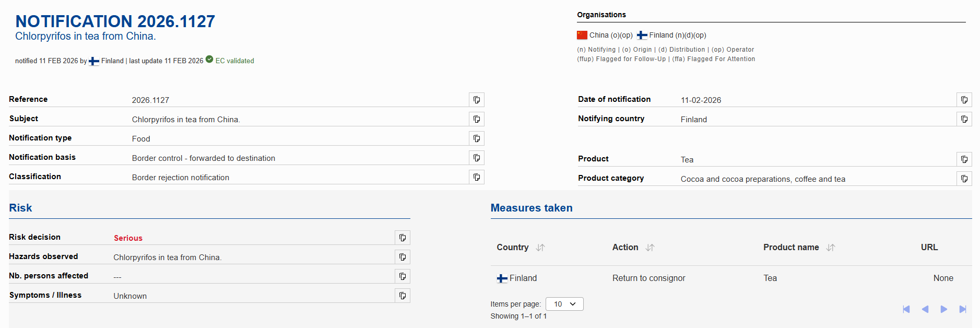The image size is (980, 328).
Task: Click 'Border rejection notification' classification text
Action: coord(181,178)
